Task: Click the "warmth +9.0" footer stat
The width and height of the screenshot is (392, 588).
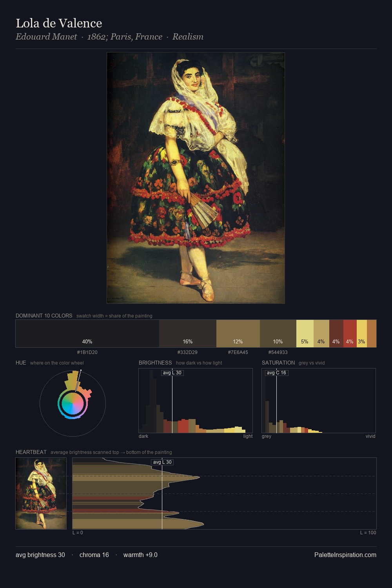Action: 140,555
